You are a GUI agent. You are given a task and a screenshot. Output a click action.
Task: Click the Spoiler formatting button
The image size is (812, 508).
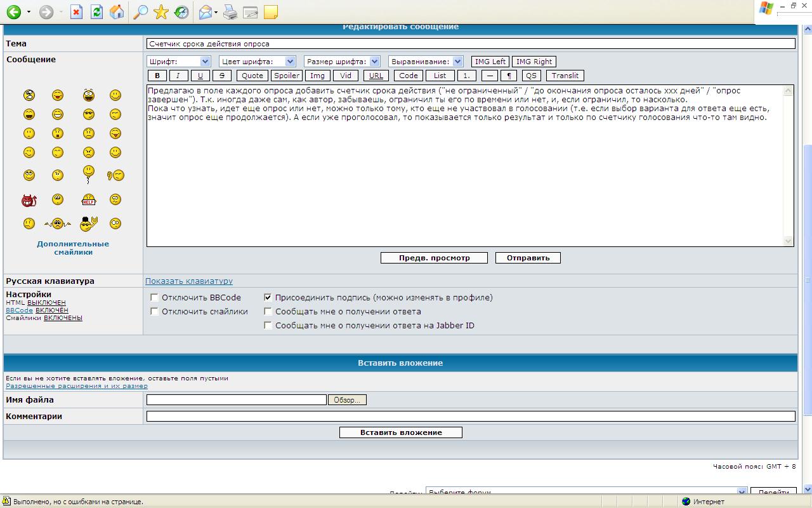coord(286,76)
